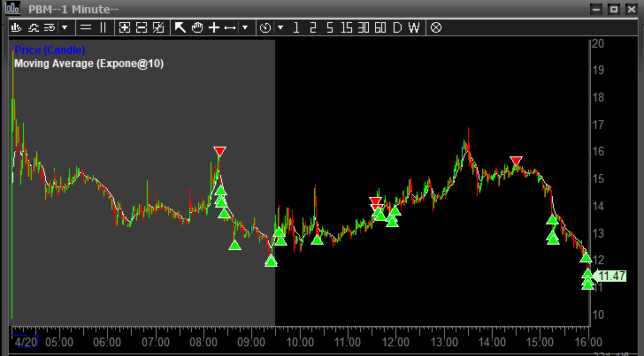The height and width of the screenshot is (356, 644).
Task: Maximize the PBM chart window
Action: (614, 9)
